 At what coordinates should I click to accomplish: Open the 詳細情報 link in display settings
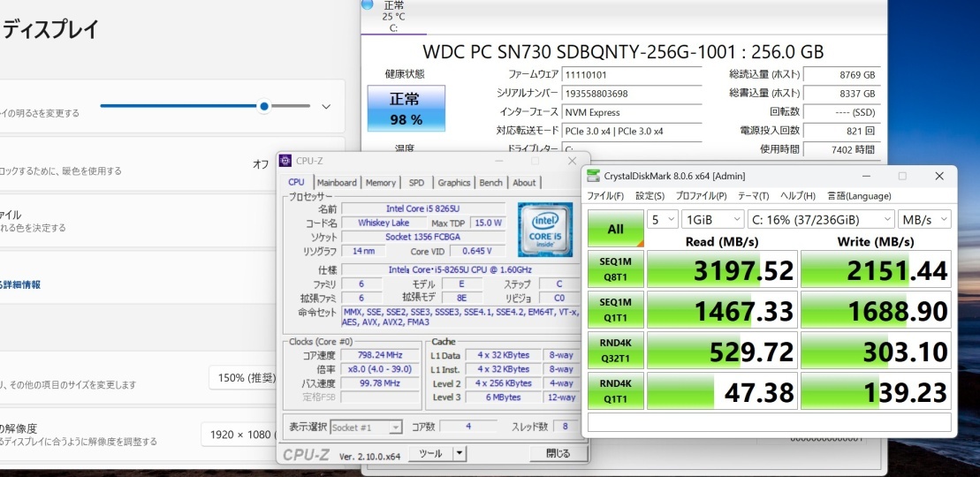[21, 284]
